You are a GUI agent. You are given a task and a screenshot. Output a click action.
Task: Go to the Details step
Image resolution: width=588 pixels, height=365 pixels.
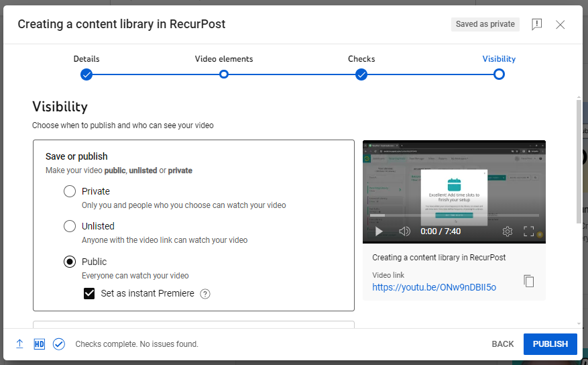click(86, 74)
